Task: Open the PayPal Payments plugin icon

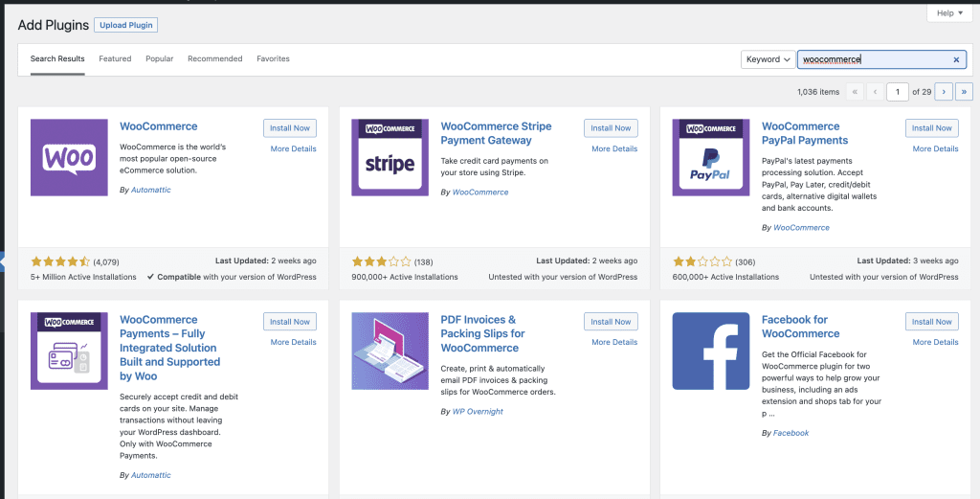Action: (x=711, y=158)
